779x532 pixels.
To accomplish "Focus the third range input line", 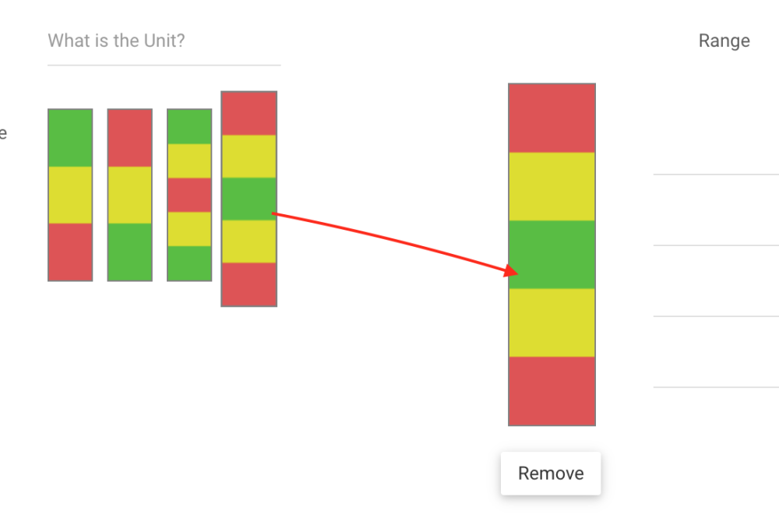I will [x=715, y=301].
